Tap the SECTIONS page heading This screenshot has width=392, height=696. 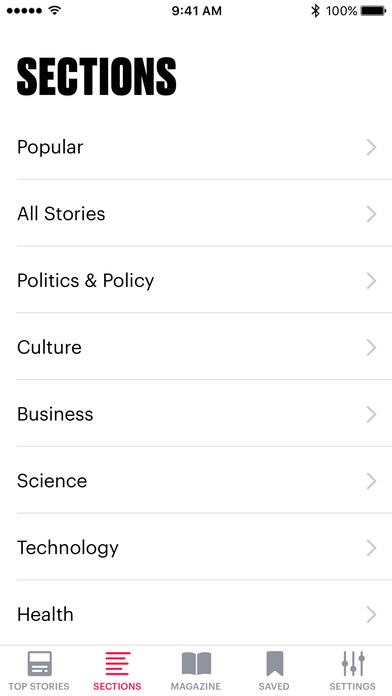(97, 77)
